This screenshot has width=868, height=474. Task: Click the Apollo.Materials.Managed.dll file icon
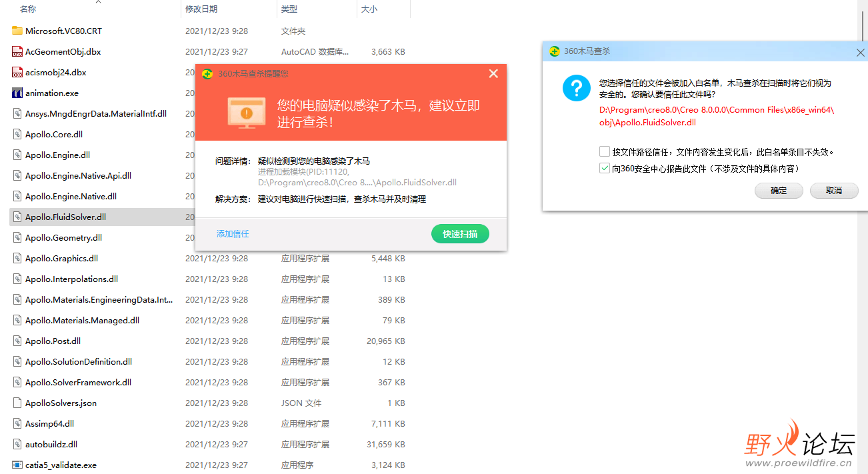pyautogui.click(x=17, y=320)
